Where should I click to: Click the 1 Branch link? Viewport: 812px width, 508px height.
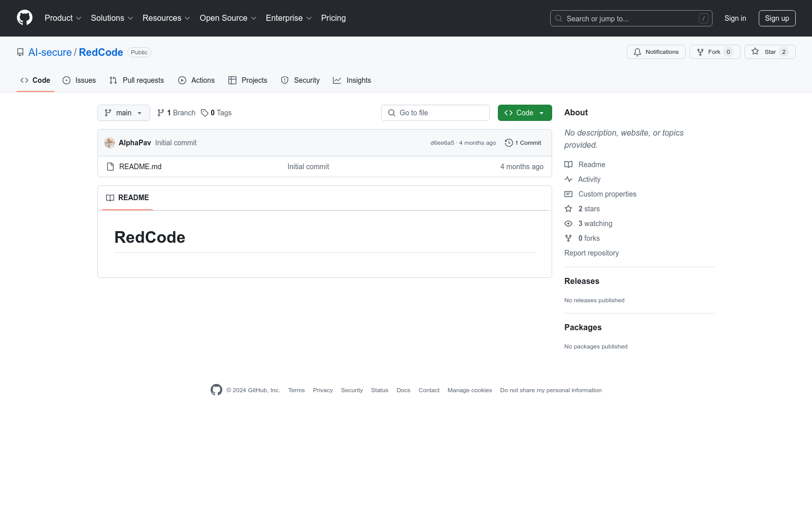coord(176,113)
